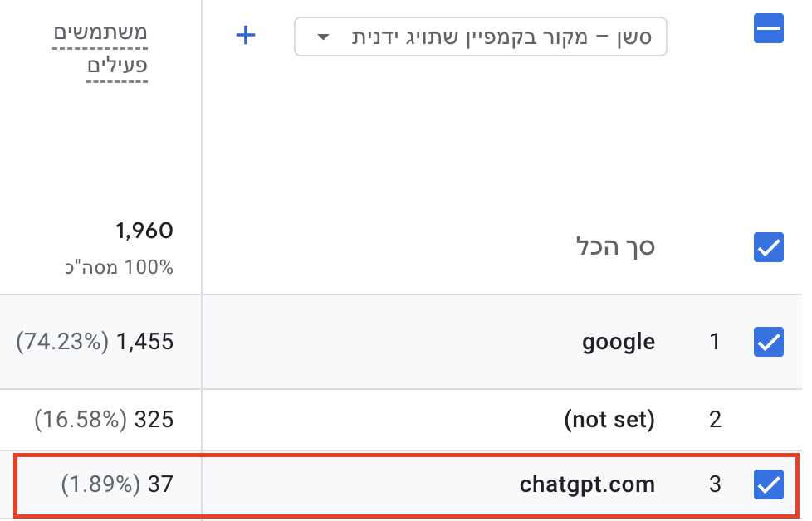Viewport: 812px width, 521px height.
Task: Click the blue plus icon to add a dimension
Action: point(246,36)
